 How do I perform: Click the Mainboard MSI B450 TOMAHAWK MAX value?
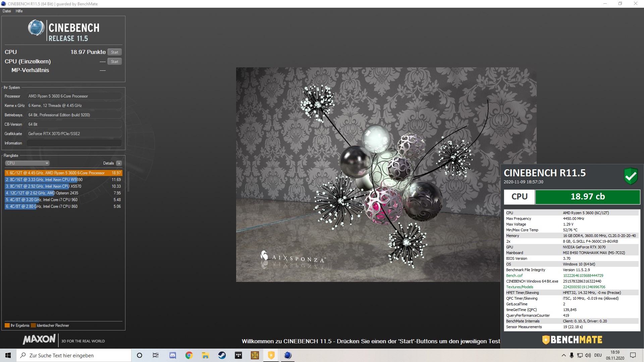point(594,253)
